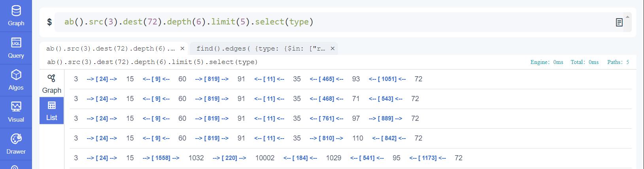The image size is (644, 169).
Task: Click edge [810] in fourth path
Action: tap(326, 138)
